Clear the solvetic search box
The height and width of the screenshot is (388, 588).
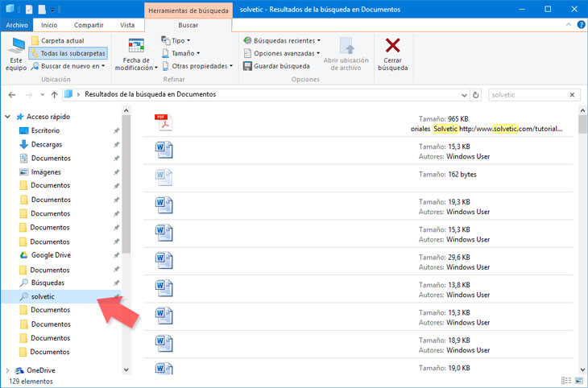tap(572, 95)
